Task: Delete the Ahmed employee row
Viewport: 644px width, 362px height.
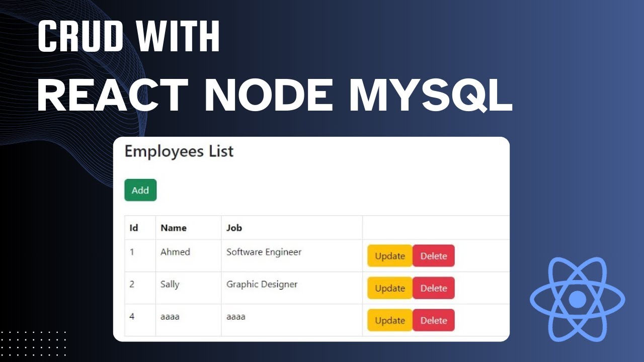Action: coord(434,256)
